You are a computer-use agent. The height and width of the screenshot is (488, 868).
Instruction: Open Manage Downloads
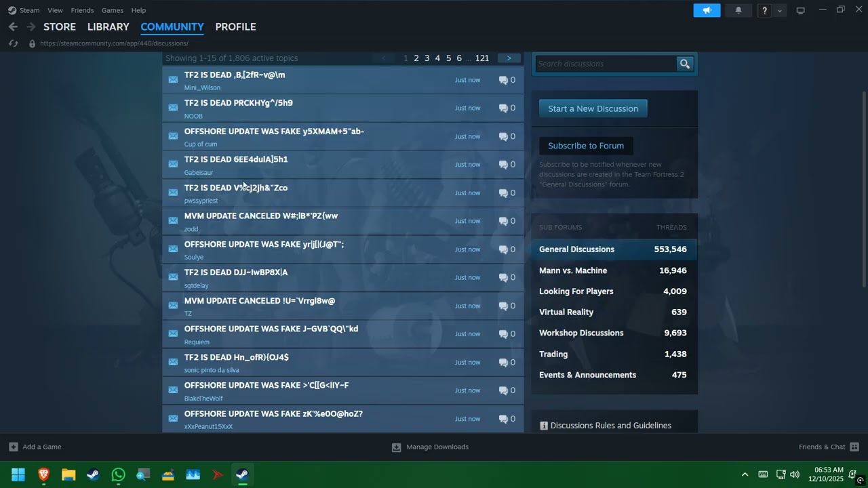tap(430, 447)
